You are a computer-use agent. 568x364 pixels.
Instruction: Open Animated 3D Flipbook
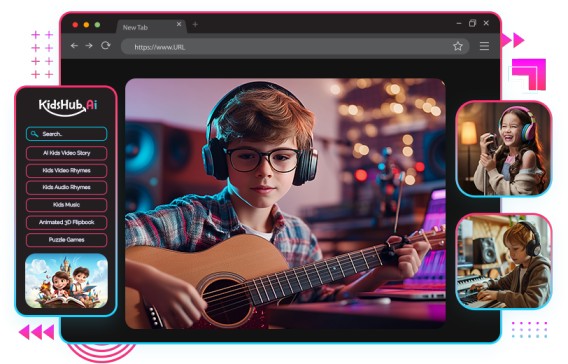[67, 222]
